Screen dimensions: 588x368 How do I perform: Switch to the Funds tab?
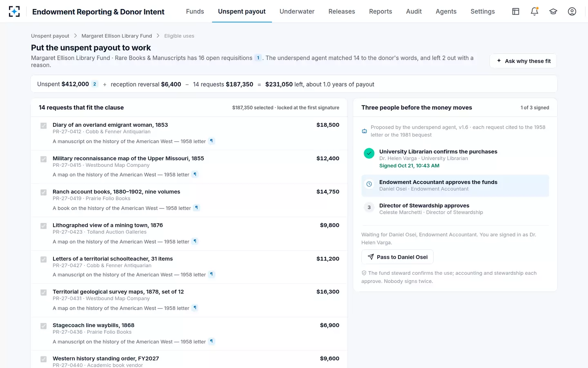(195, 11)
